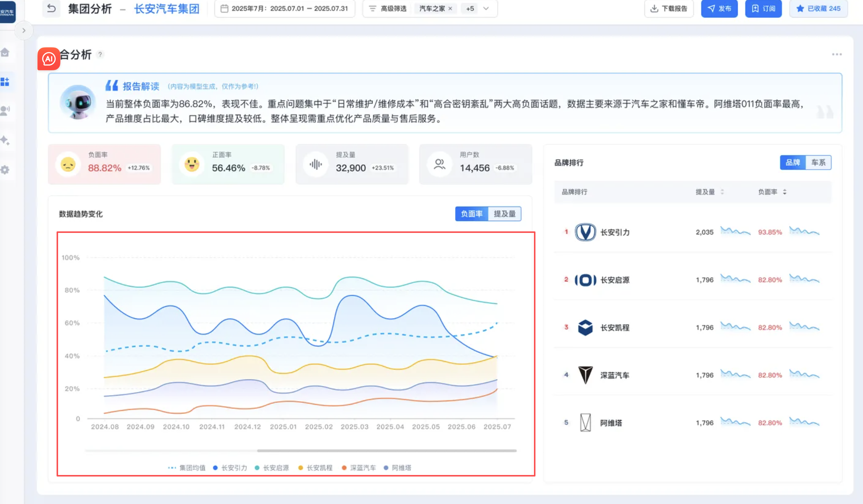
Task: Open the date range picker for 2025年7月
Action: [285, 8]
